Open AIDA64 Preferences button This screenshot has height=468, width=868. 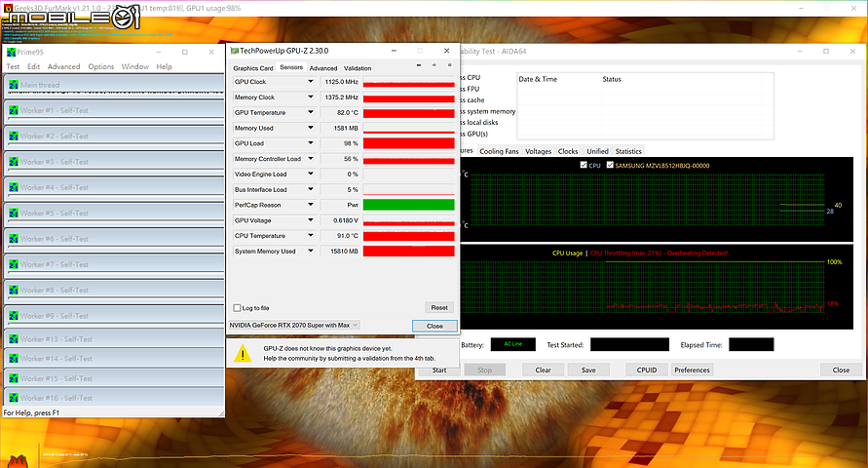click(692, 370)
